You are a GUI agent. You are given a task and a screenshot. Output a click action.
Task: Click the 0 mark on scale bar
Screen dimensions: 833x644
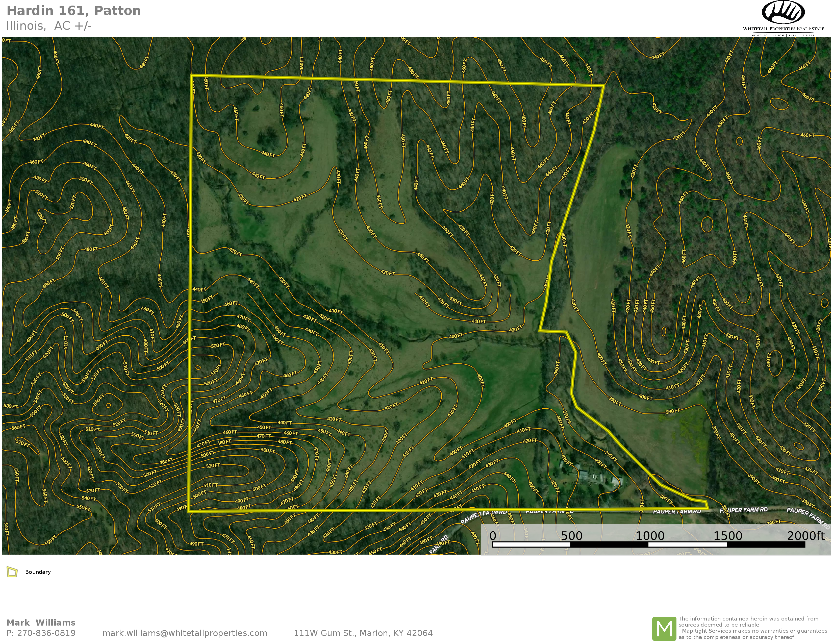coord(493,536)
